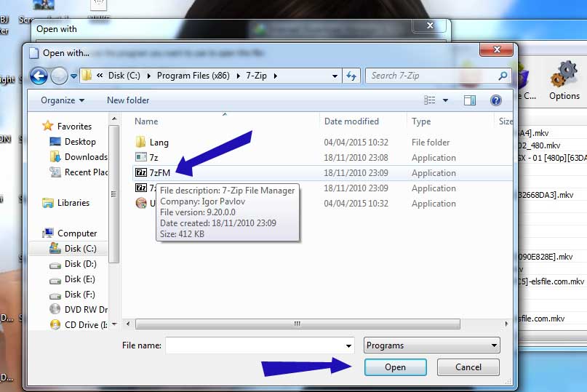Screen dimensions: 587x392
Task: Select the 090E828E].mkv file in background window
Action: 546,257
